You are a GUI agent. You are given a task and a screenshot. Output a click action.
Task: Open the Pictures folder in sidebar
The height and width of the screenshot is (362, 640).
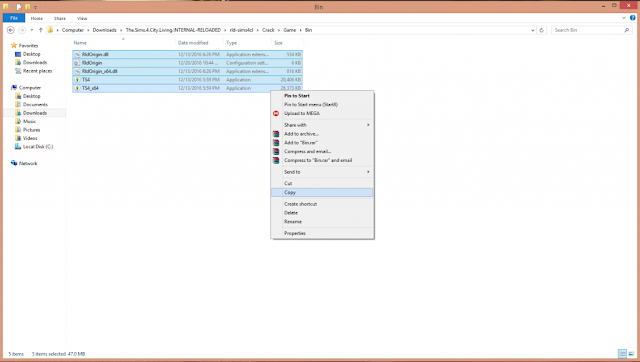(x=31, y=130)
